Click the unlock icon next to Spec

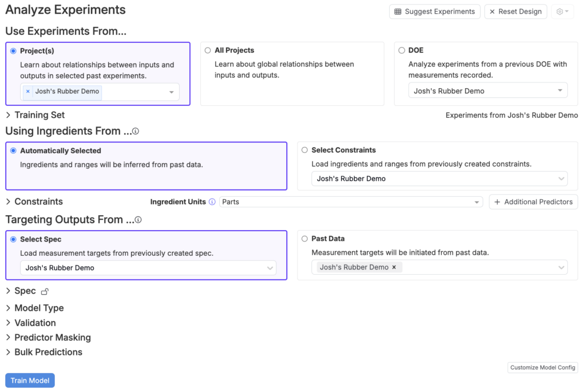[45, 291]
